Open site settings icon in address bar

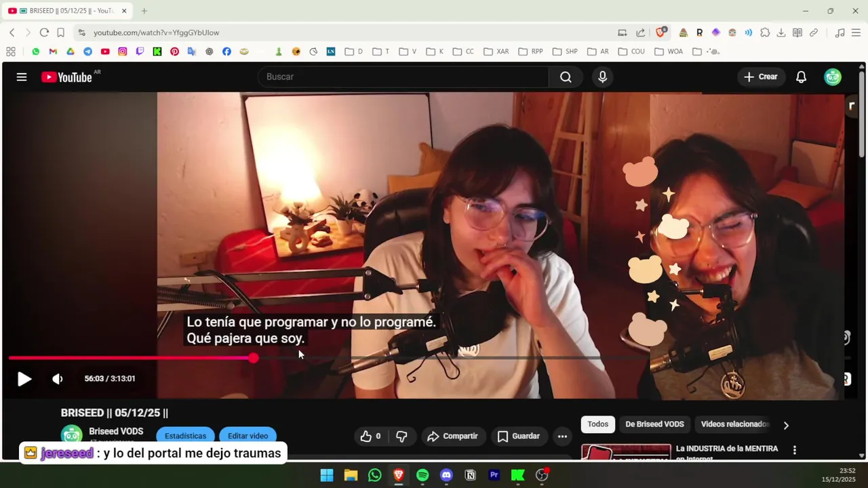pyautogui.click(x=81, y=33)
